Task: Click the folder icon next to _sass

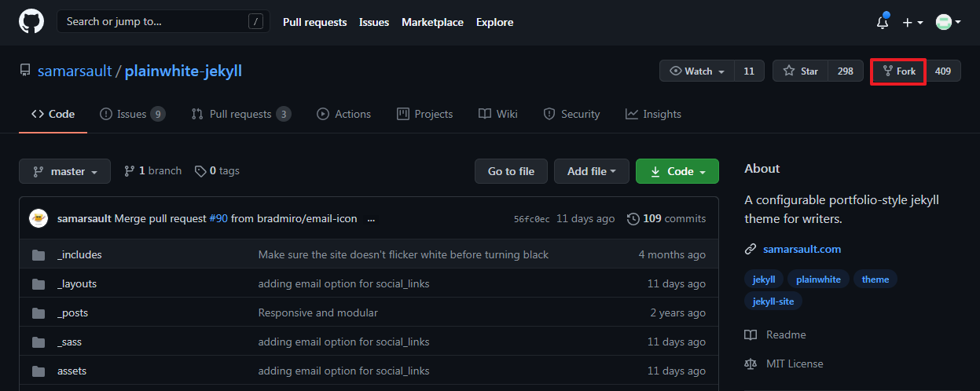Action: click(x=39, y=342)
